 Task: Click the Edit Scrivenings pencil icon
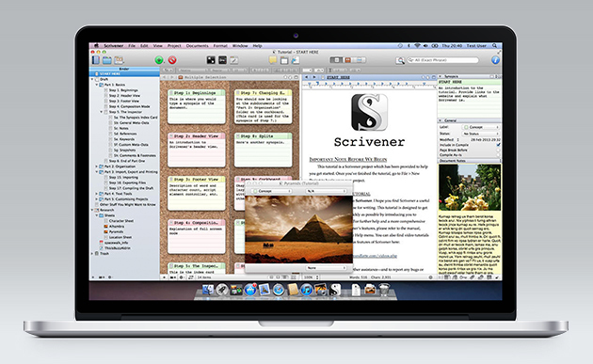click(234, 59)
